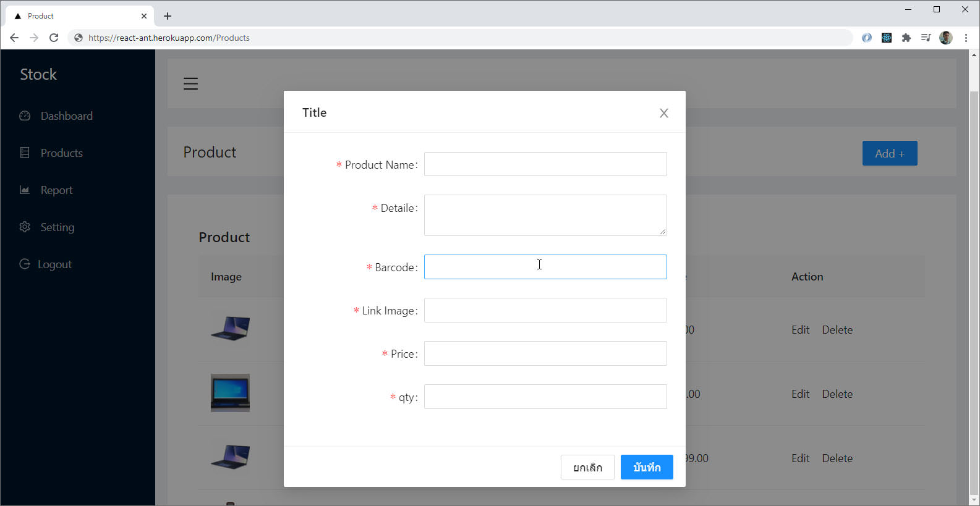Click the second product thumbnail with blue screen
Screen dimensions: 980x506
(230, 393)
